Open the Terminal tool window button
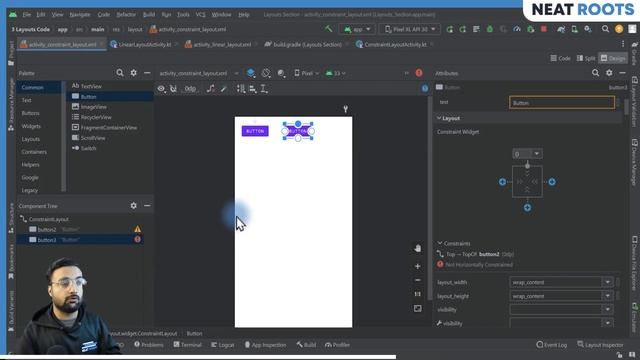 [x=187, y=345]
